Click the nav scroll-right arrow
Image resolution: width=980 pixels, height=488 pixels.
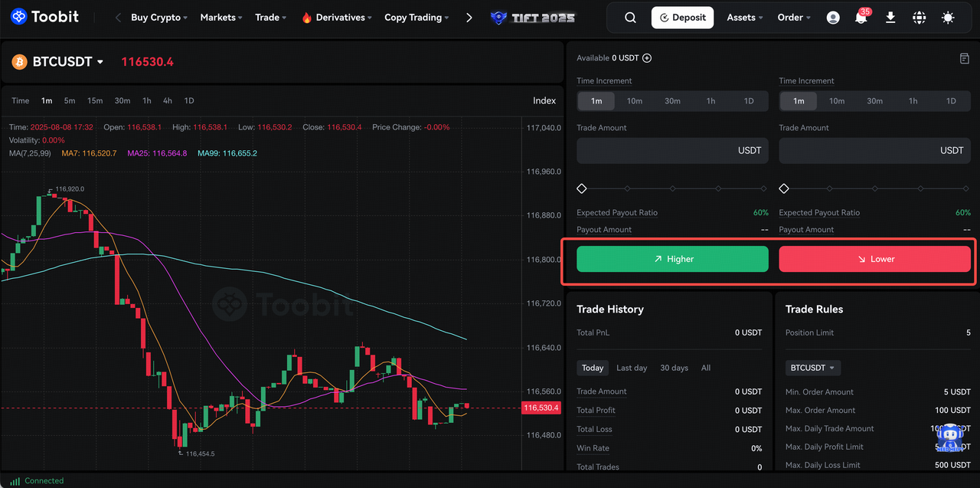(x=469, y=18)
